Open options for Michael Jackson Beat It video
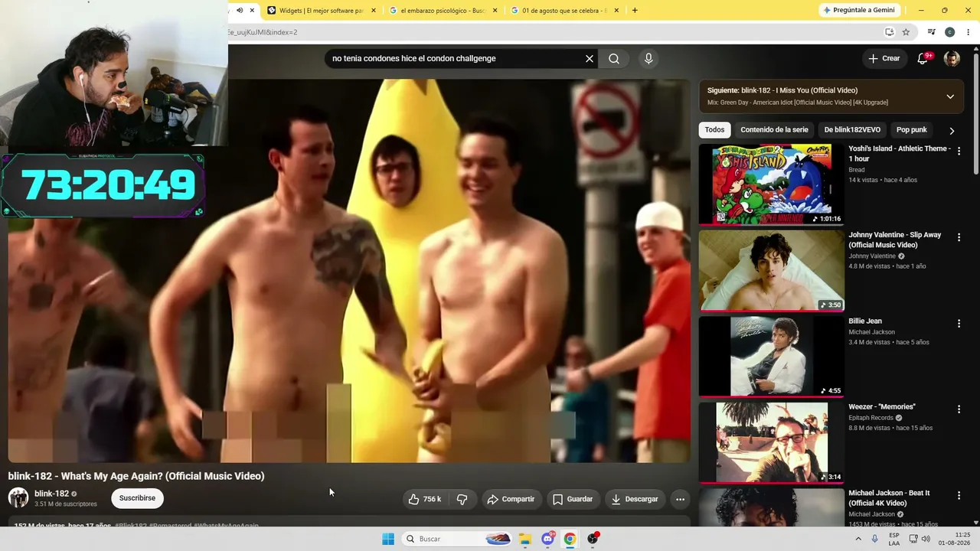This screenshot has width=980, height=551. [959, 496]
